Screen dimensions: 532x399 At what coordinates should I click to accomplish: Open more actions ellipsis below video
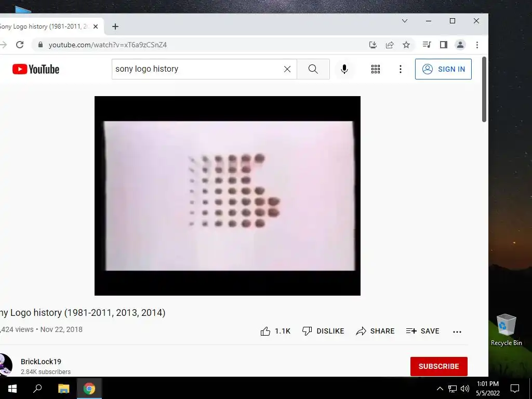[457, 332]
